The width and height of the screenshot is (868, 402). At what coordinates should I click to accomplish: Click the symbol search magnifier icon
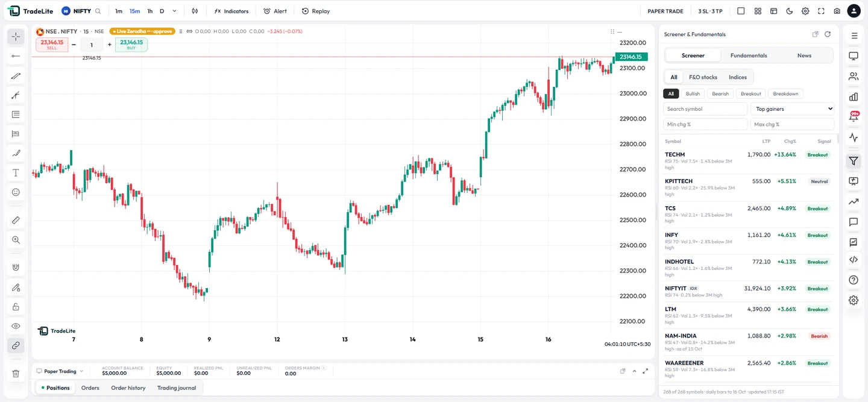98,11
